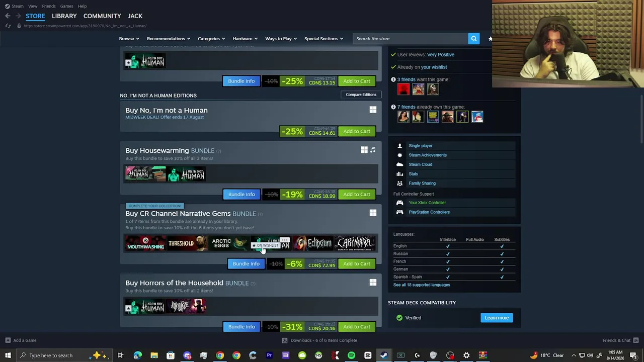Open Bundle Info for Housewarming bundle

tap(242, 194)
